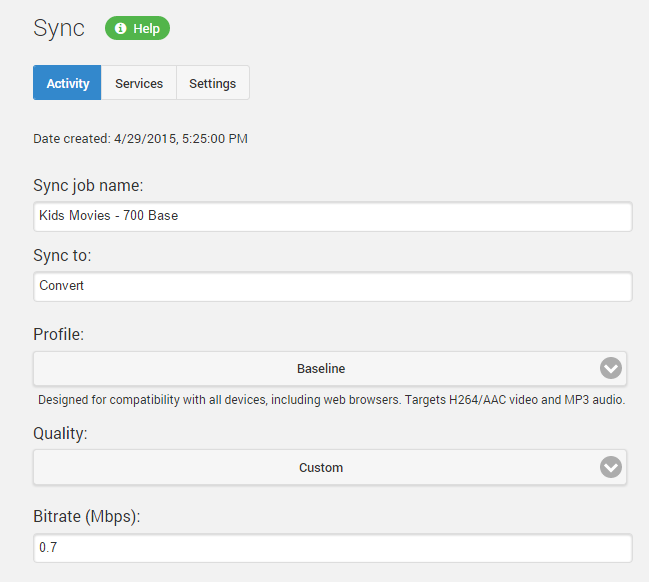Click the Sync page heading
The height and width of the screenshot is (582, 649).
[59, 28]
